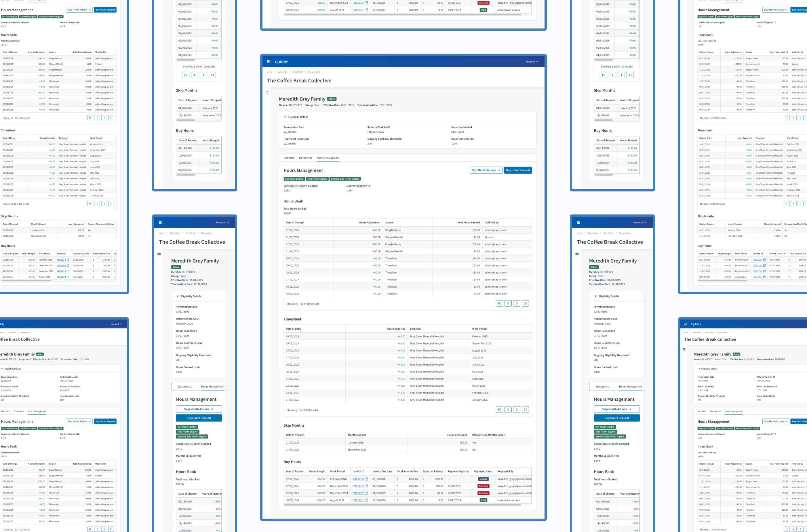Screen dimensions: 807x532
Task: Switch to the Documents tab in the large center mockup
Action: [x=306, y=158]
